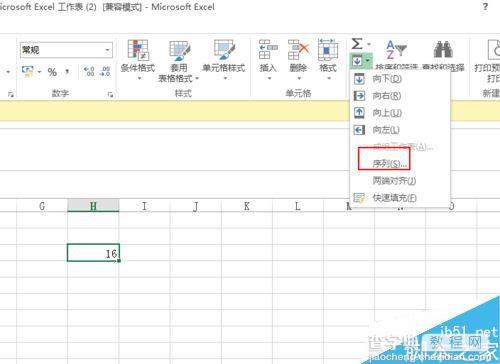Open the 条件格式 conditional formatting menu
The height and width of the screenshot is (364, 500).
point(138,60)
